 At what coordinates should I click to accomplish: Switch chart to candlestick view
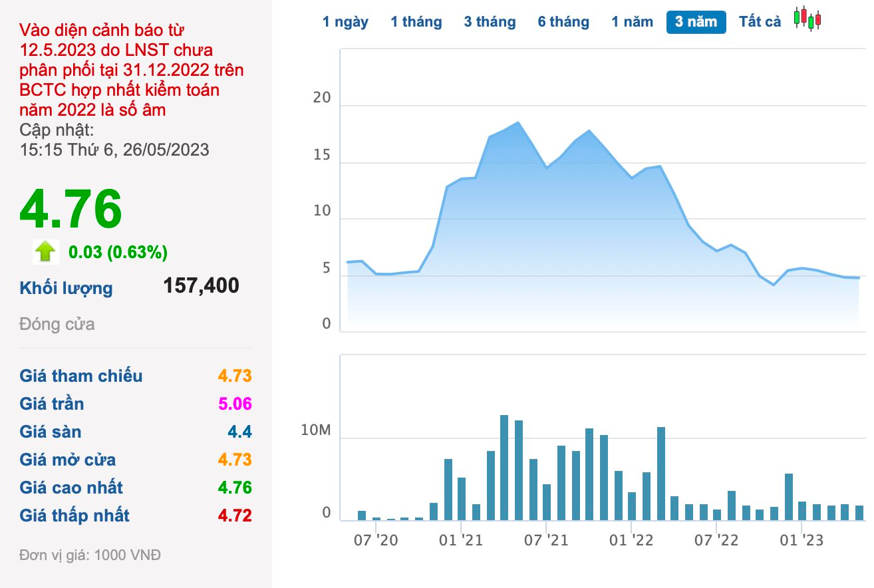tap(808, 19)
